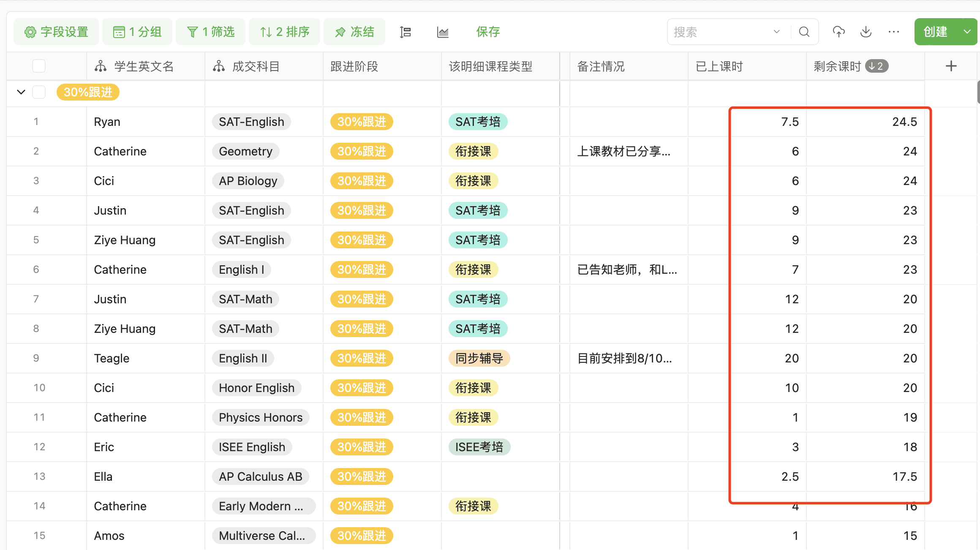Click the 学生英文名 column header
The image size is (980, 550).
click(146, 66)
